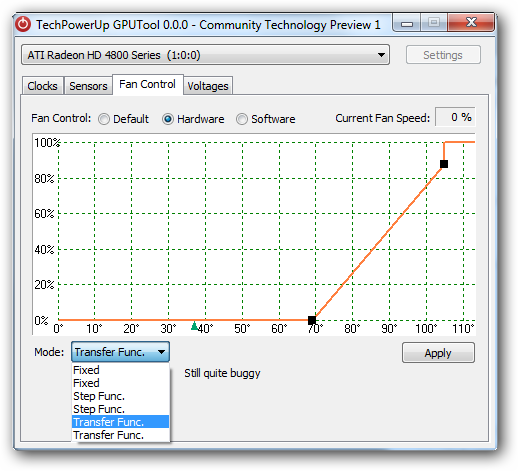Choose first Fixed entry in Mode list
The height and width of the screenshot is (471, 518).
tap(120, 370)
